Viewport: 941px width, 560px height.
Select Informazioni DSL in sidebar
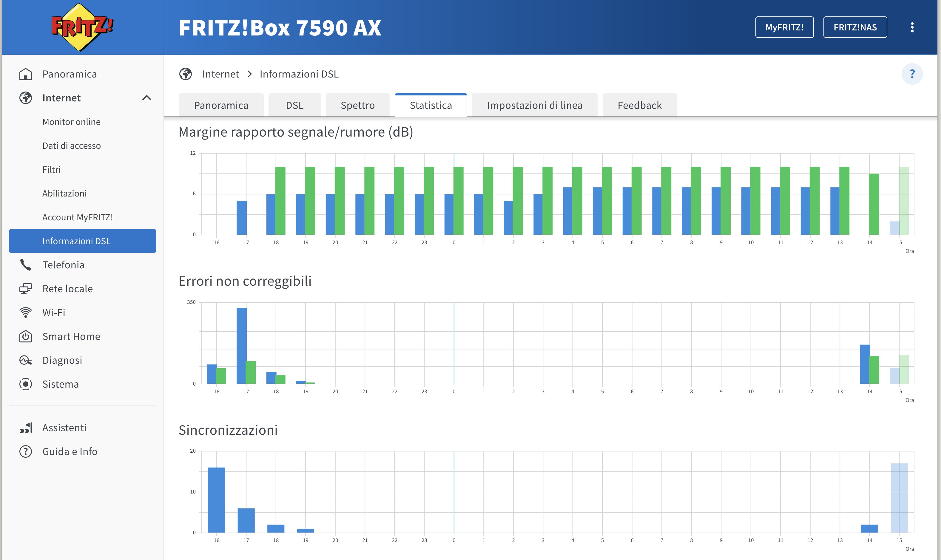point(83,241)
